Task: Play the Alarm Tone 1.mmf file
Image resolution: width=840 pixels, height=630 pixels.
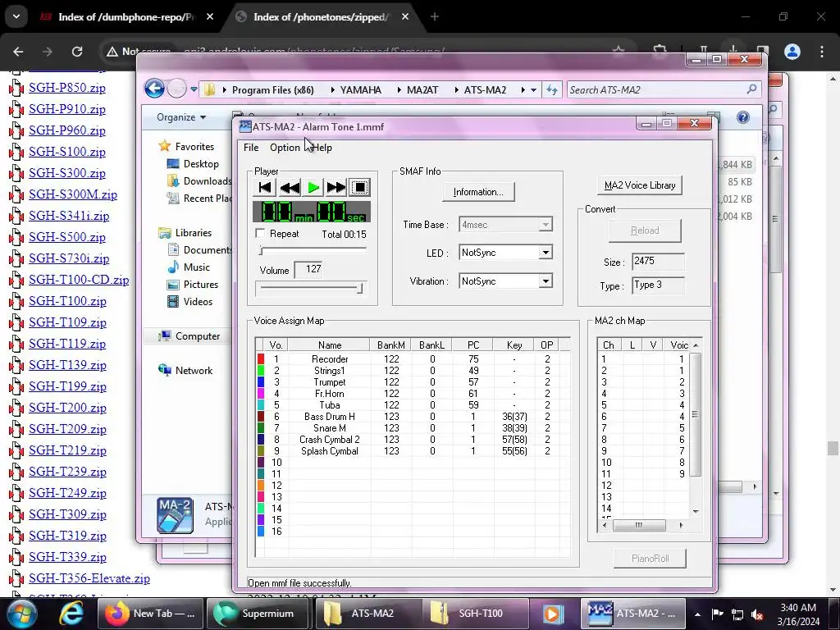Action: click(313, 188)
